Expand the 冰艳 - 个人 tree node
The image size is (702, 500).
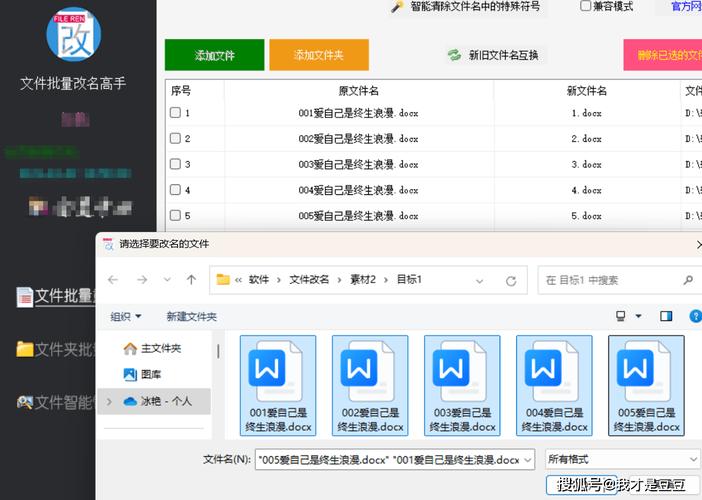(x=108, y=401)
